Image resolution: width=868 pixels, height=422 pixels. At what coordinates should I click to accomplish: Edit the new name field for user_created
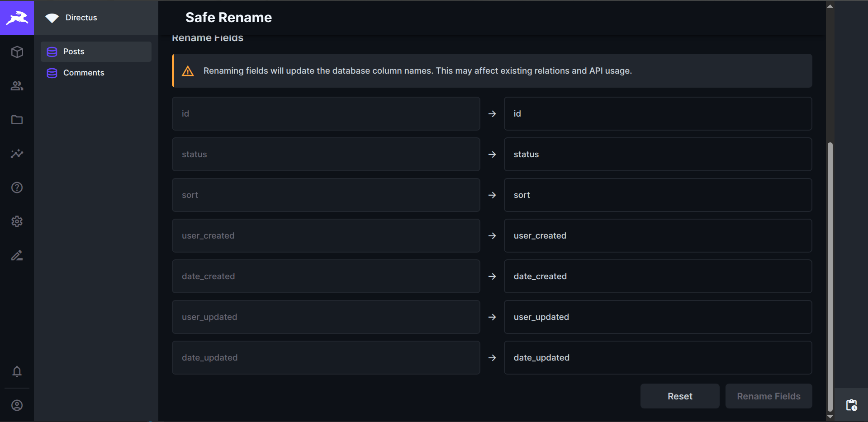click(658, 236)
